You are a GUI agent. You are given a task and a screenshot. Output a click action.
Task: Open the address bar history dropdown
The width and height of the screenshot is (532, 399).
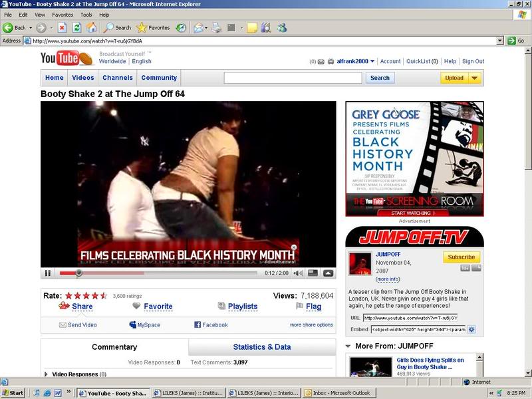[499, 41]
